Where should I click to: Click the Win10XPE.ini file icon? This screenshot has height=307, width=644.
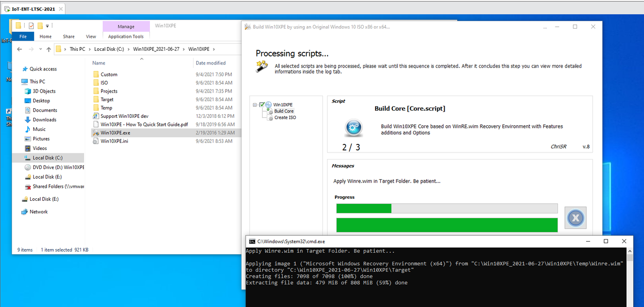97,141
